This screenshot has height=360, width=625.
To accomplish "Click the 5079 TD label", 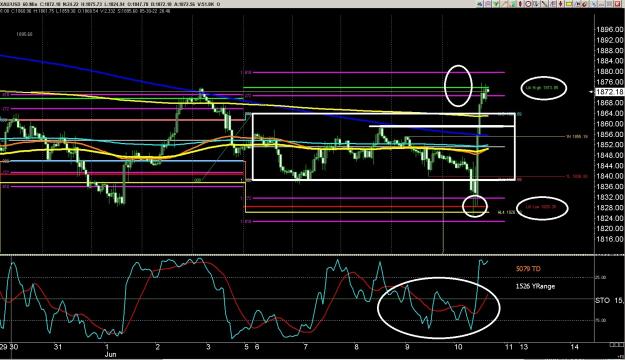I will click(x=528, y=269).
